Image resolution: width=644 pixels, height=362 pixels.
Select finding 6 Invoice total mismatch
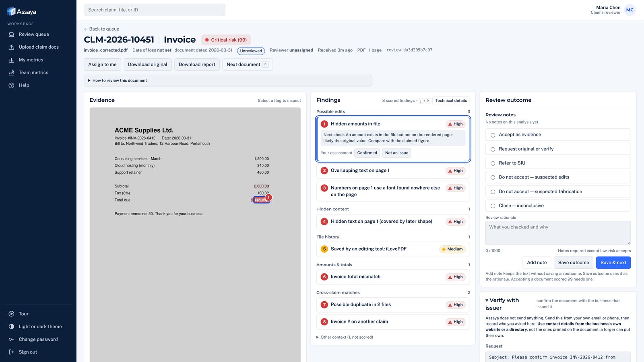pyautogui.click(x=393, y=277)
